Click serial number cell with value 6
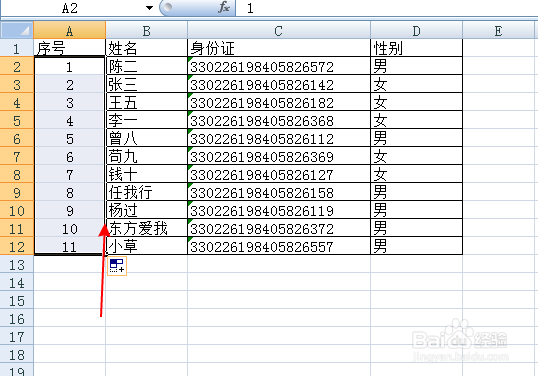The image size is (538, 376). coord(70,156)
